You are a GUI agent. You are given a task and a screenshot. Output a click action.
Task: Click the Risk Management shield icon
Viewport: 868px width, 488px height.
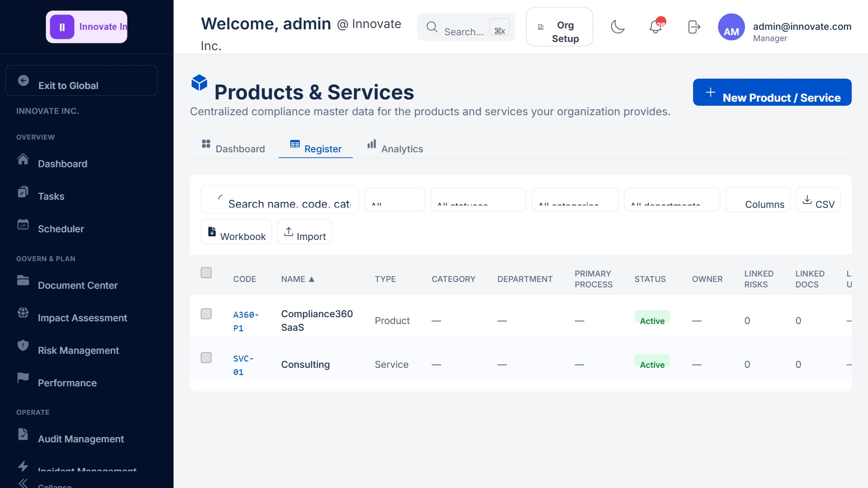click(23, 345)
